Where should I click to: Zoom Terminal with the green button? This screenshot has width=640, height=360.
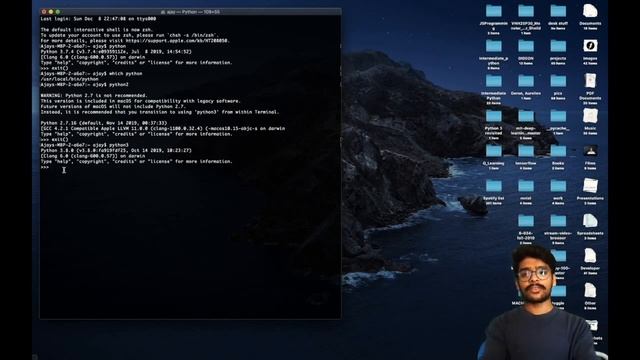(58, 12)
